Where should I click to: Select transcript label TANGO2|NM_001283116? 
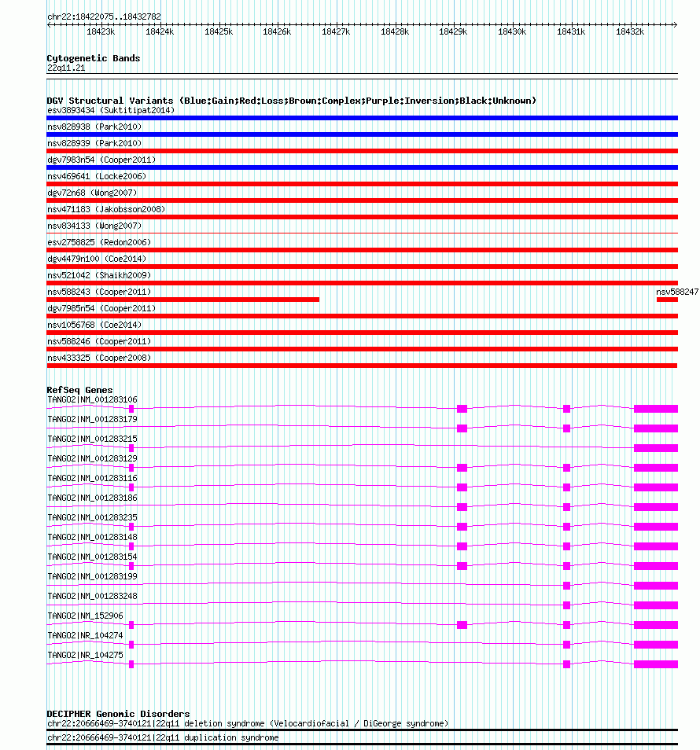coord(92,478)
